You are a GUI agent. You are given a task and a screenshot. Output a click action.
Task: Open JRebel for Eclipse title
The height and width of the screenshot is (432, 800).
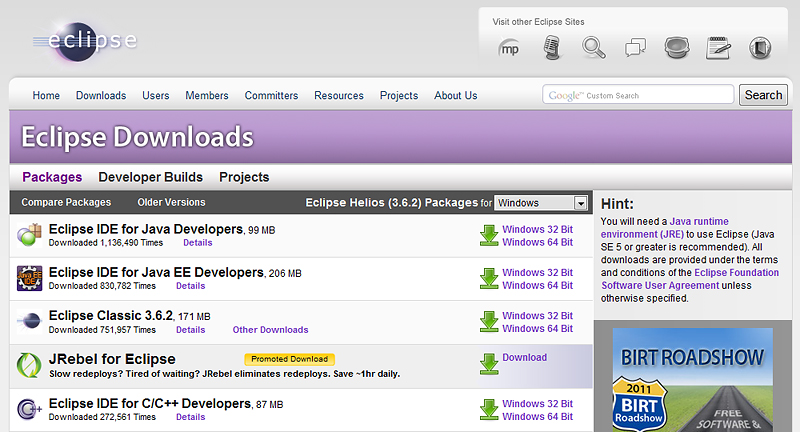(x=112, y=359)
